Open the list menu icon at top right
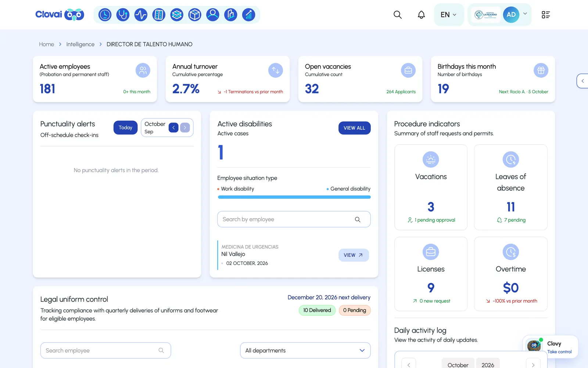This screenshot has height=368, width=588. tap(546, 15)
